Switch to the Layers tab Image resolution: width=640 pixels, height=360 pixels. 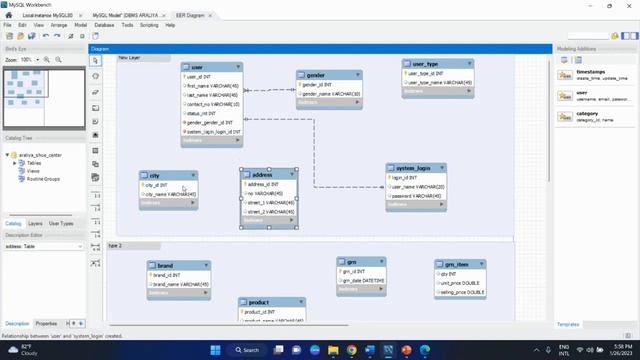click(35, 224)
